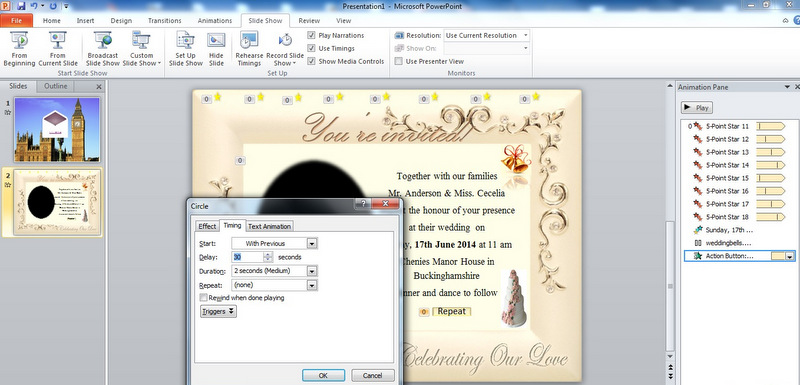Expand the Triggers section
This screenshot has height=385, width=800.
[218, 311]
